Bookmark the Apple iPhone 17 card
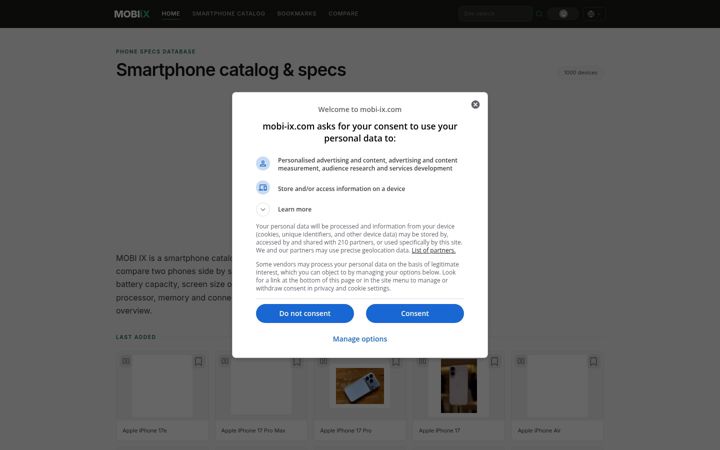The width and height of the screenshot is (720, 450). tap(495, 361)
